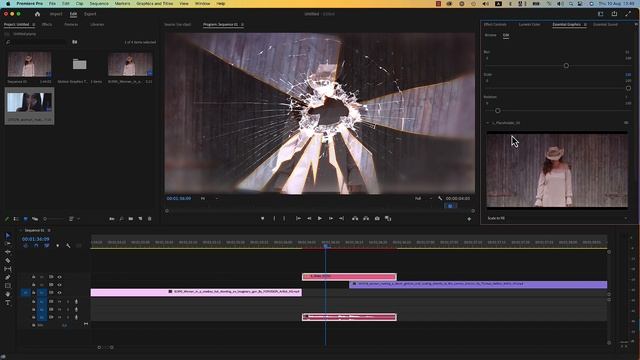Toggle V3 track output eye

pos(60,277)
